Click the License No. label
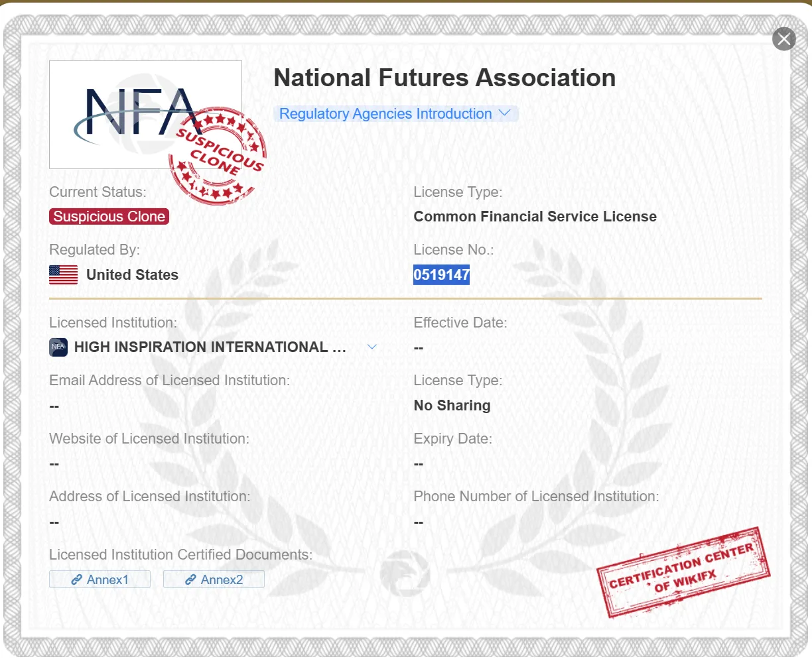812x663 pixels. pos(454,250)
